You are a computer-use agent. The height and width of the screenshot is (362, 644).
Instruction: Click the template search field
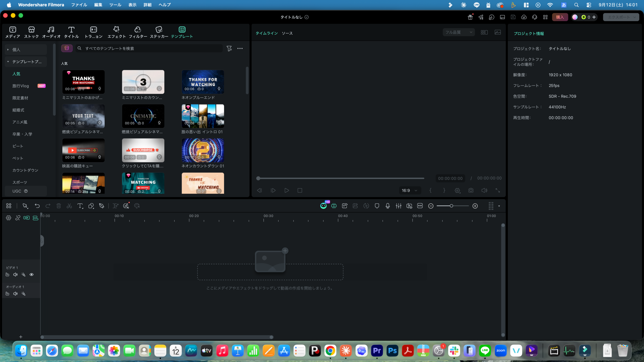149,48
